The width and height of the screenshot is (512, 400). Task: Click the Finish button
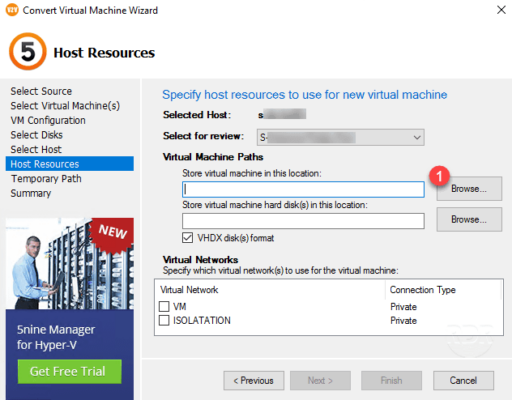(x=391, y=380)
